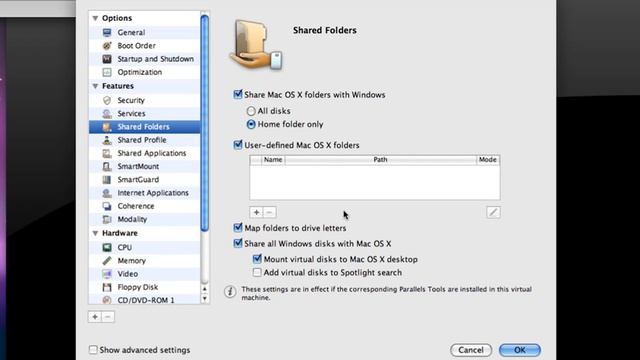Click the Memory label in Hardware list
Screen dimensions: 640x360
tap(131, 260)
